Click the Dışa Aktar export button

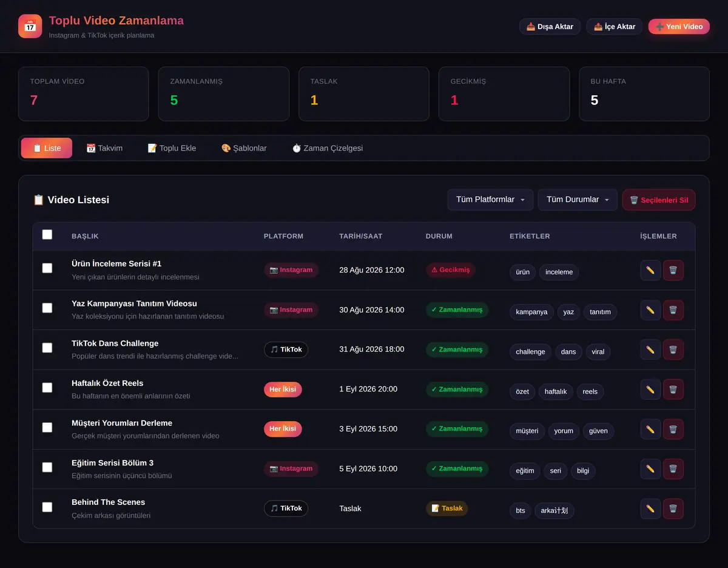click(x=550, y=27)
